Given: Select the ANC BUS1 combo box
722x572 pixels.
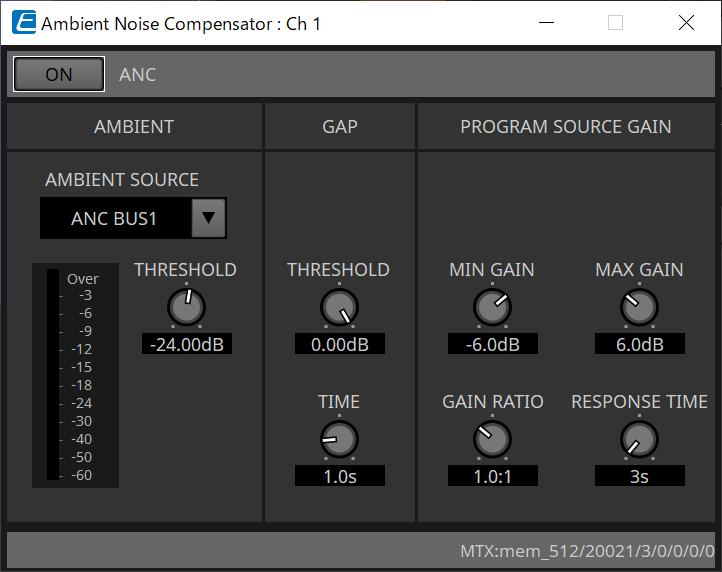Looking at the screenshot, I should pos(115,218).
